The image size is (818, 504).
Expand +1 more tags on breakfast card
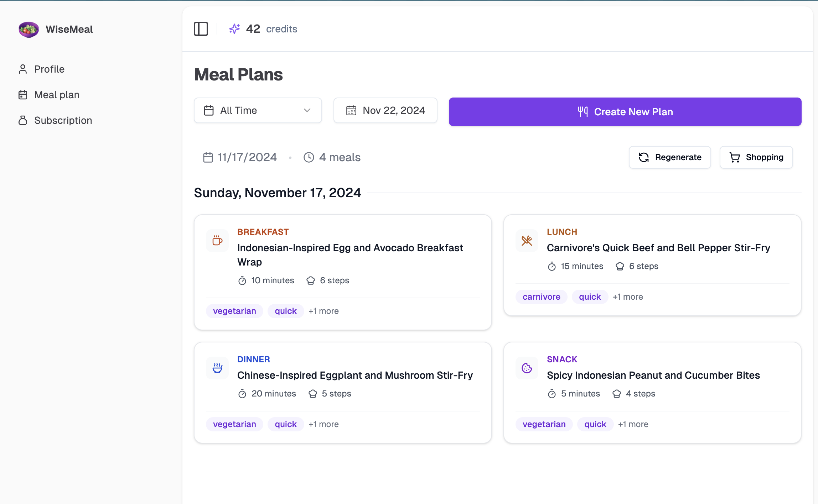pos(323,311)
